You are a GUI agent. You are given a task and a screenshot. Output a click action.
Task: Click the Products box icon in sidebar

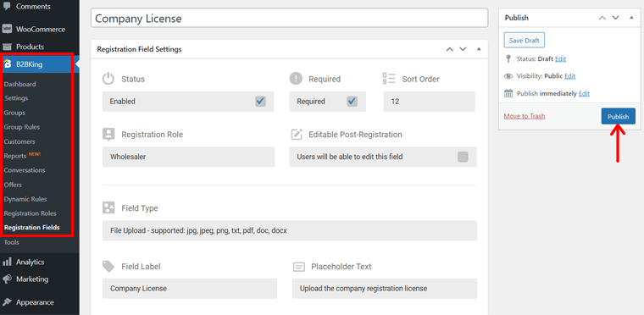(x=7, y=47)
